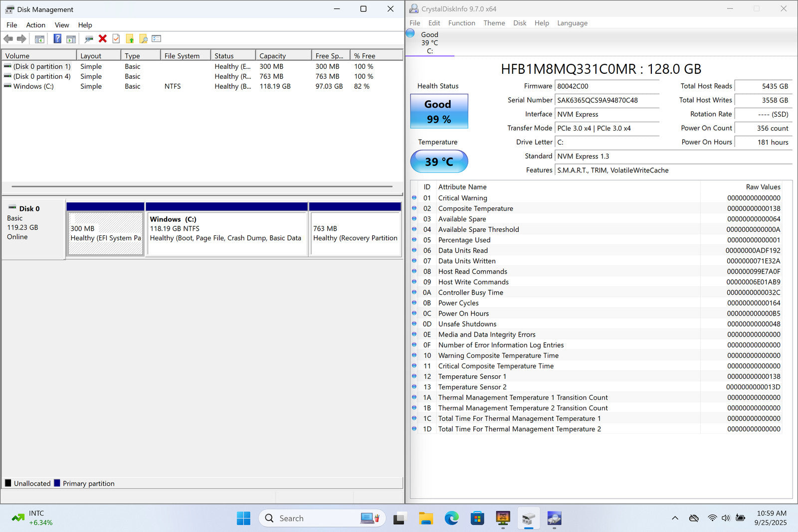Click the red X delete icon in toolbar
Viewport: 798px width, 532px height.
click(103, 39)
